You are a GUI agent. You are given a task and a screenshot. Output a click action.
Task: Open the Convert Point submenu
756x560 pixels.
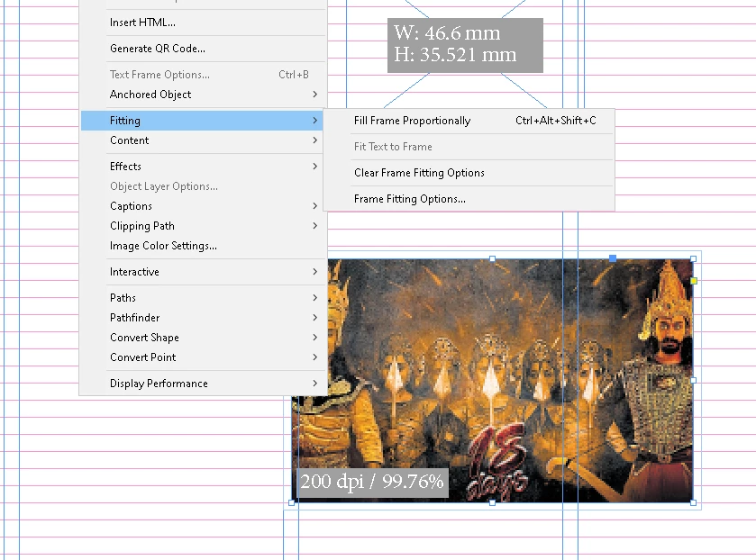coord(204,357)
